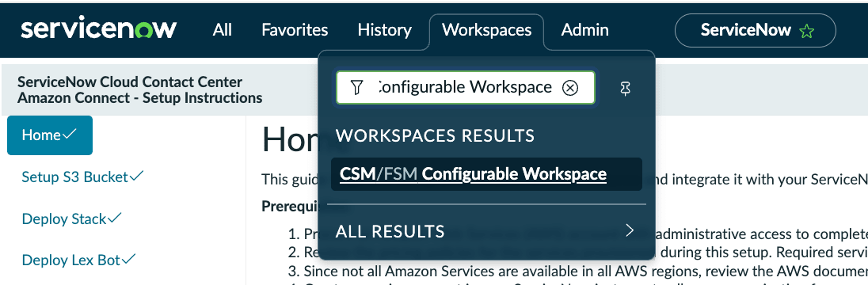Open the History menu
The height and width of the screenshot is (285, 868).
[x=384, y=30]
